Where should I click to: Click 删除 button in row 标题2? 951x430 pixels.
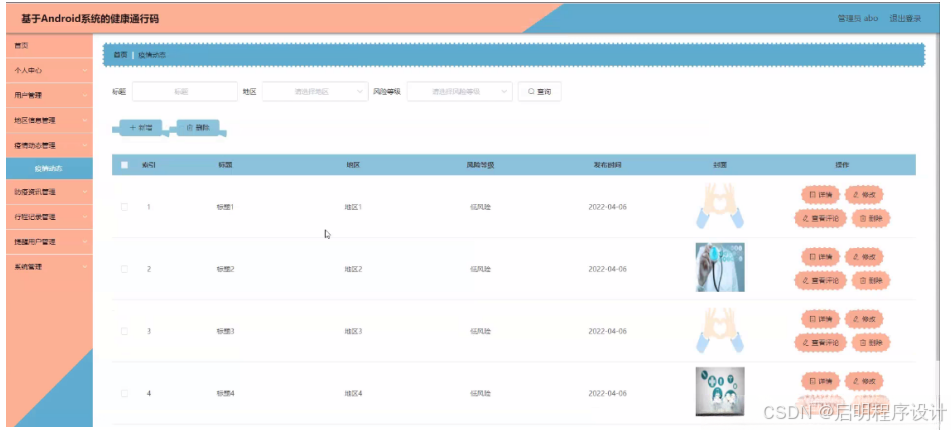[x=871, y=280]
